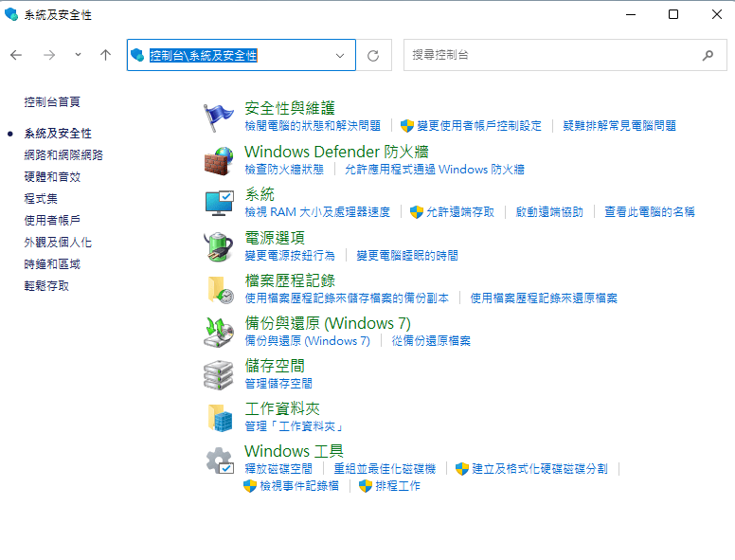
Task: Click 檢查防火牆狀態 link
Action: coord(284,170)
